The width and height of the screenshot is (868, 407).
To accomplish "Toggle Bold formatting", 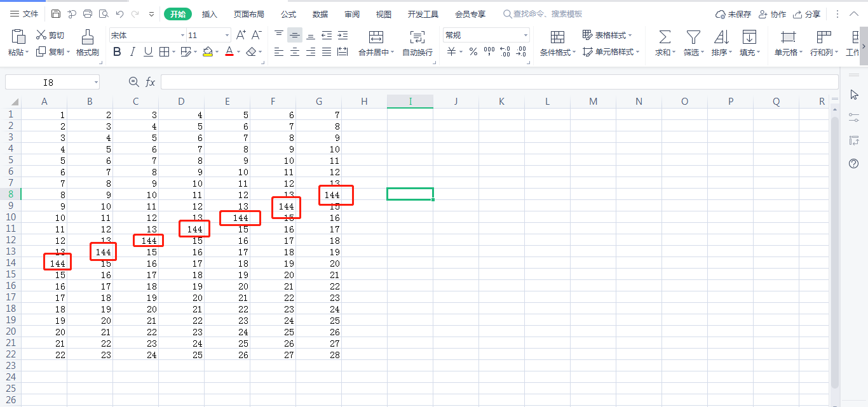I will pyautogui.click(x=117, y=52).
